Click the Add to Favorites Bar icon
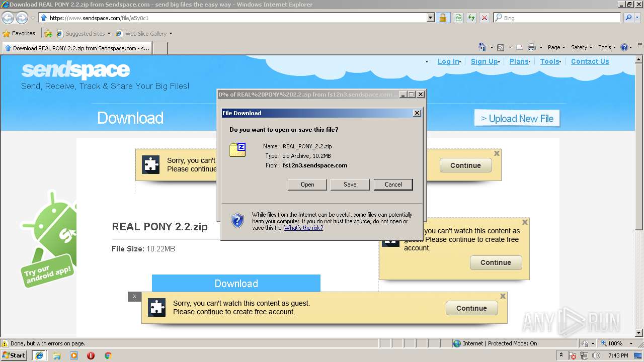The height and width of the screenshot is (362, 644). [48, 34]
